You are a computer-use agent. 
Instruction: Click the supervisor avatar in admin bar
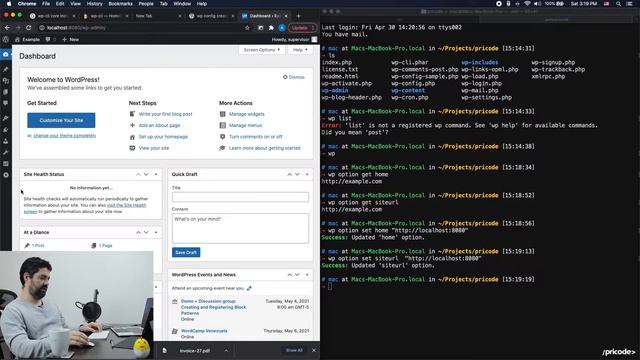point(314,40)
